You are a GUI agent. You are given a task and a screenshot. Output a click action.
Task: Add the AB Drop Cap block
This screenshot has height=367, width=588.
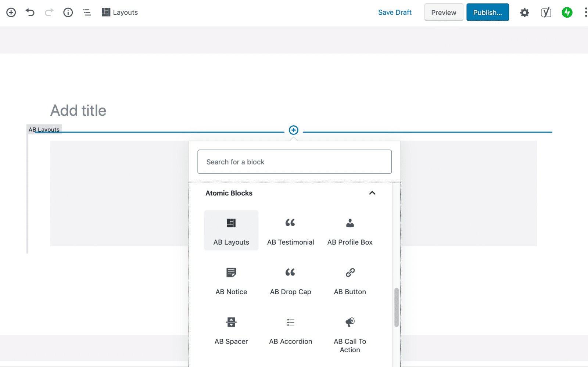pyautogui.click(x=290, y=280)
